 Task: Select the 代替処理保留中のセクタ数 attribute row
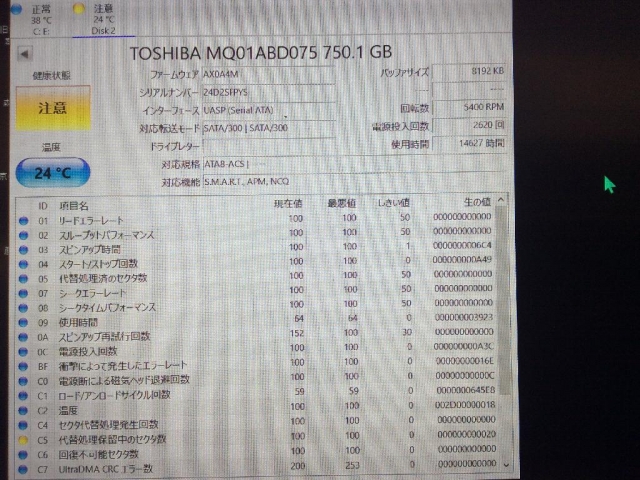pos(256,438)
